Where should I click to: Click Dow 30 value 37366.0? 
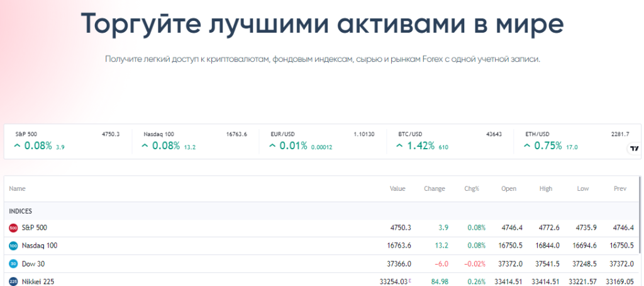pyautogui.click(x=399, y=264)
